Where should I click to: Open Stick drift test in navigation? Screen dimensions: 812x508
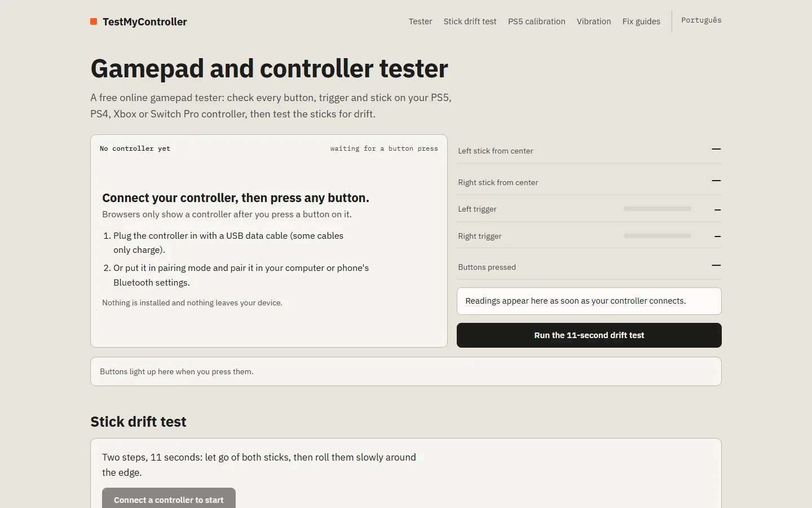(x=470, y=21)
